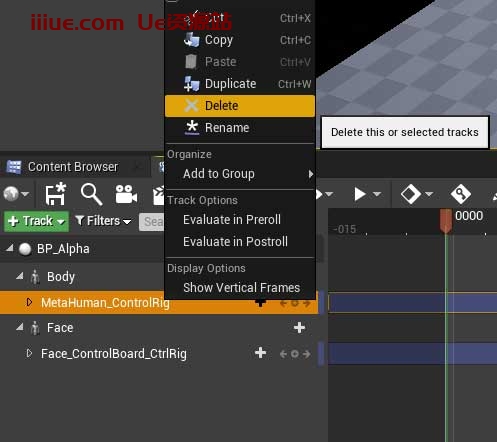Open the Filters dropdown
Viewport: 497px width, 442px height.
click(x=103, y=221)
